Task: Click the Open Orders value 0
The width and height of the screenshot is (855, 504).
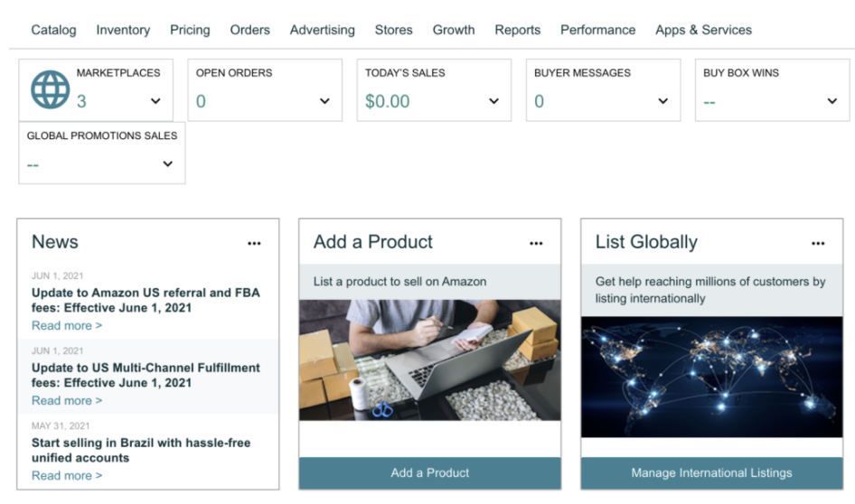Action: point(201,101)
